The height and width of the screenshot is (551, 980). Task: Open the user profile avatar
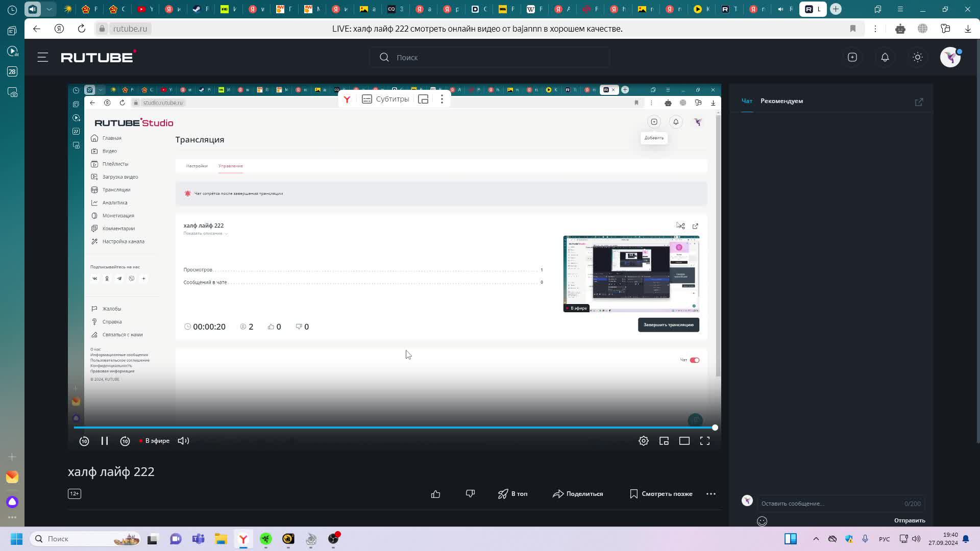(950, 57)
